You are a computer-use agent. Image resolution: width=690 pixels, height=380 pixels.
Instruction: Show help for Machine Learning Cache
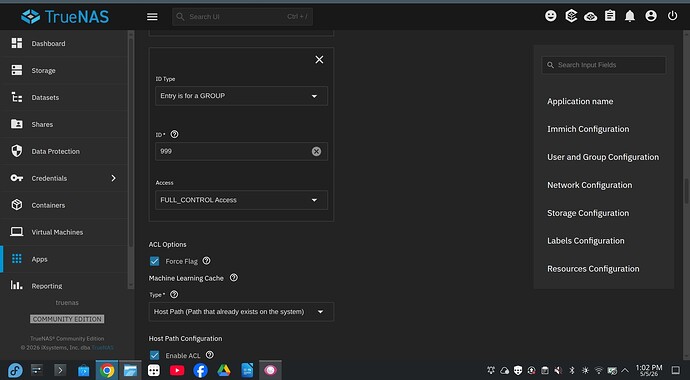pyautogui.click(x=234, y=278)
